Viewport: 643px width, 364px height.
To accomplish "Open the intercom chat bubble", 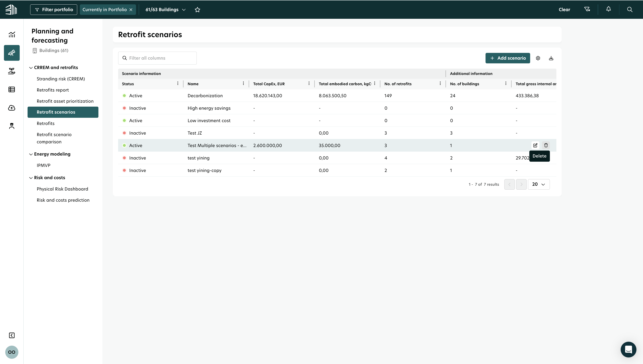I will tap(628, 350).
